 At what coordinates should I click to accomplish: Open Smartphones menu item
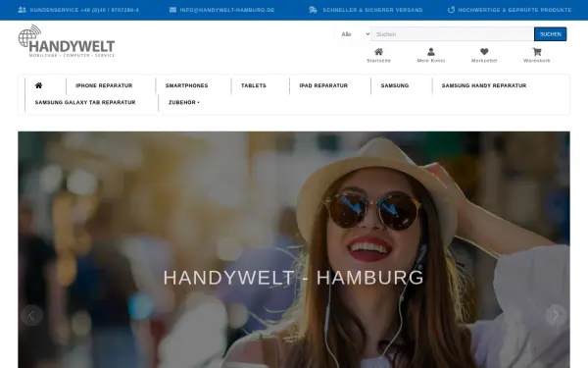(187, 85)
